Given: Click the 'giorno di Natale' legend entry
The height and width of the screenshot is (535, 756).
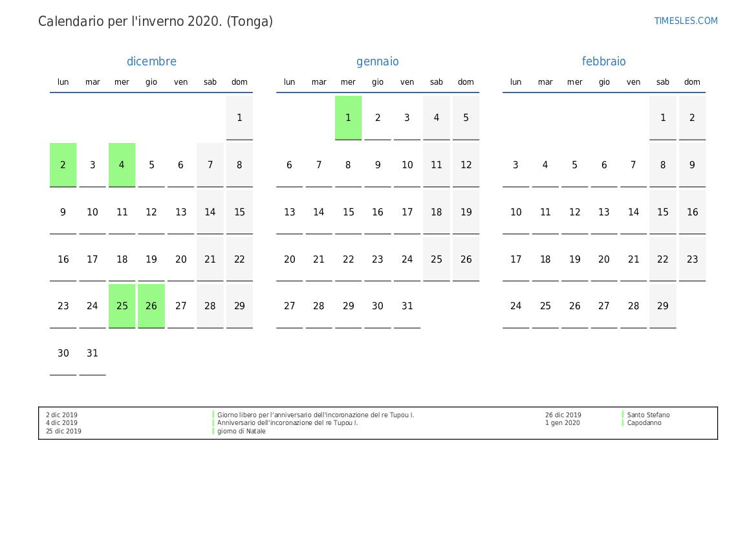Looking at the screenshot, I should point(241,431).
